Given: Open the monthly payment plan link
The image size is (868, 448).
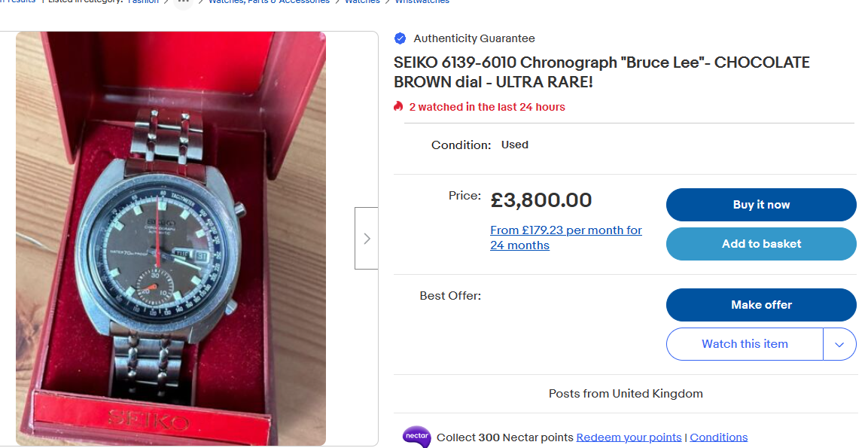Looking at the screenshot, I should [x=565, y=238].
